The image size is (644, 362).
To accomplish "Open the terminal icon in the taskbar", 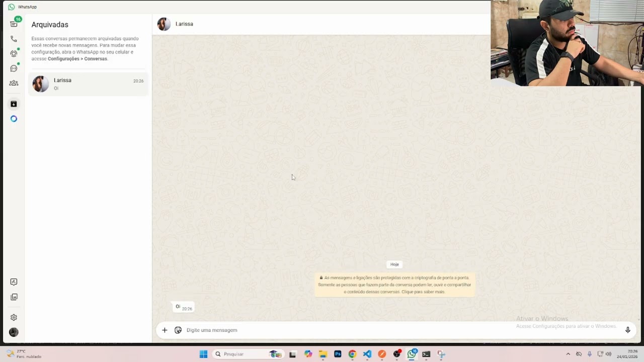I will (426, 354).
